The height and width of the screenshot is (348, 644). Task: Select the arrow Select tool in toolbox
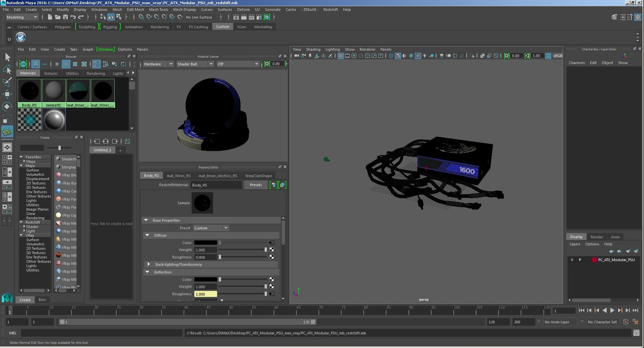tap(7, 57)
